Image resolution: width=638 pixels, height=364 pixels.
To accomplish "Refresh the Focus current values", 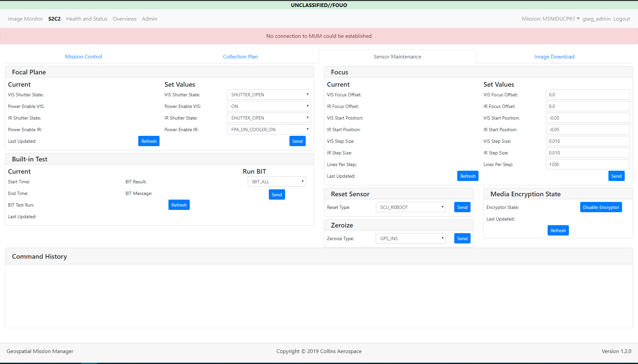I will 468,176.
